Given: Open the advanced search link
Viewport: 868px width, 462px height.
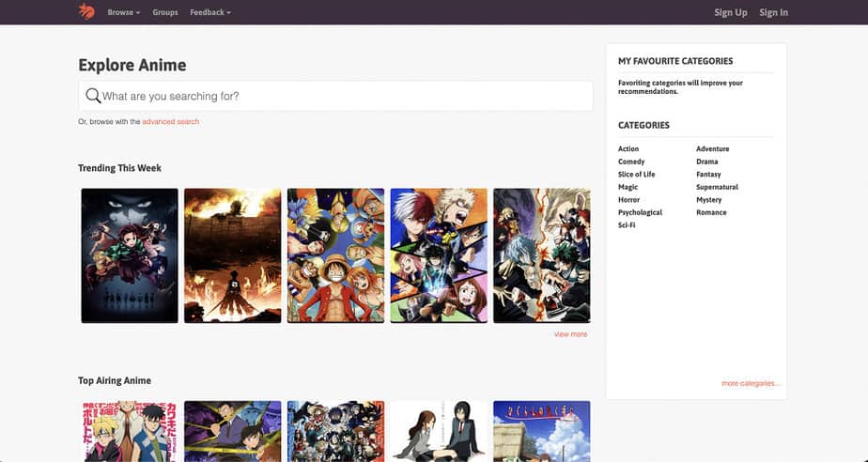Looking at the screenshot, I should [171, 122].
